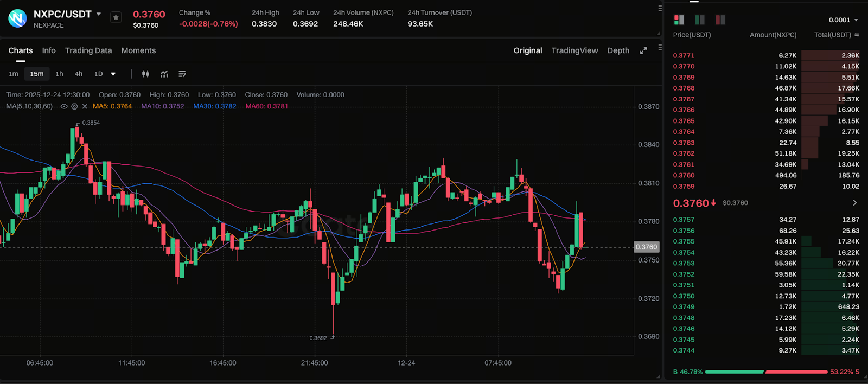Show sell orders only in order book
Image resolution: width=868 pixels, height=384 pixels.
(x=720, y=20)
